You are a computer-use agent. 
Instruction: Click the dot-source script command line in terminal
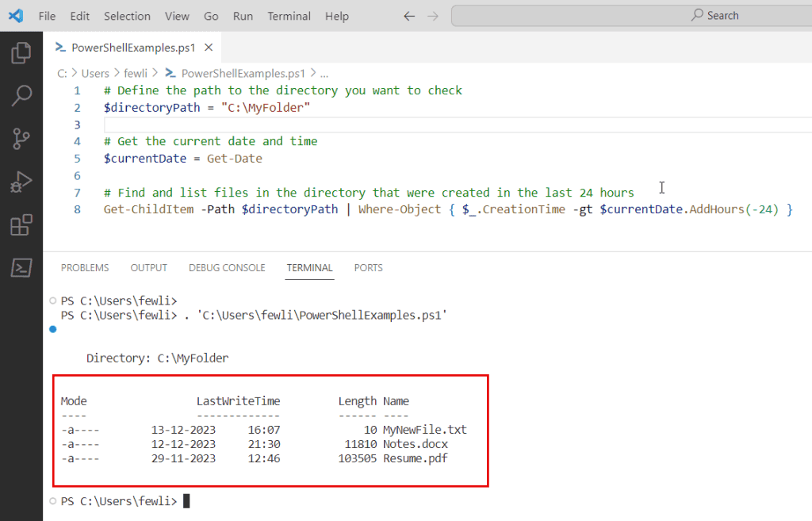coord(254,316)
